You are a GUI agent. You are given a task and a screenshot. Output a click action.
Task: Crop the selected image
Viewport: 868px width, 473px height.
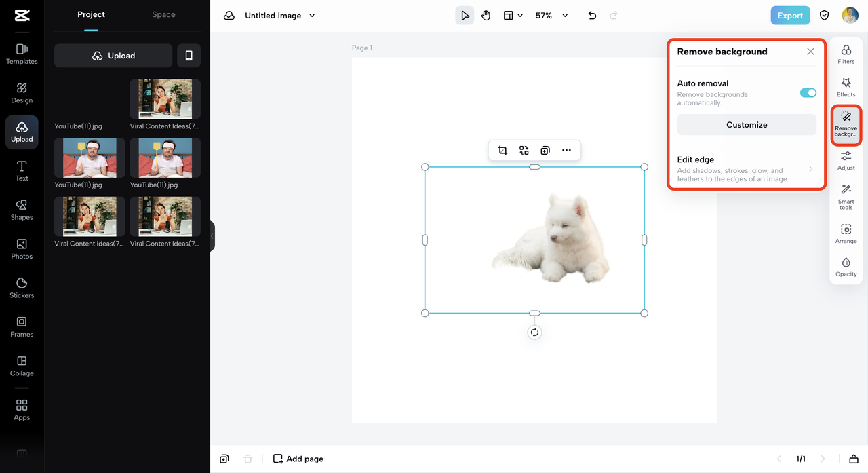tap(502, 151)
